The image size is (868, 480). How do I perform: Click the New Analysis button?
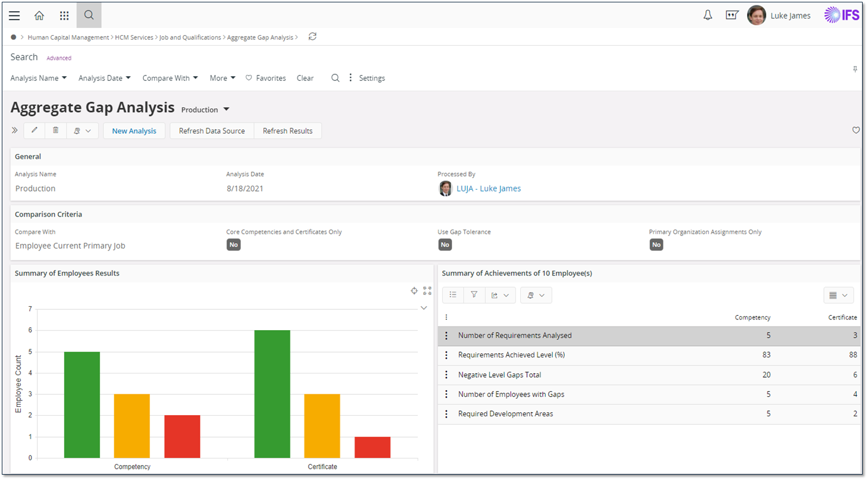pyautogui.click(x=134, y=131)
